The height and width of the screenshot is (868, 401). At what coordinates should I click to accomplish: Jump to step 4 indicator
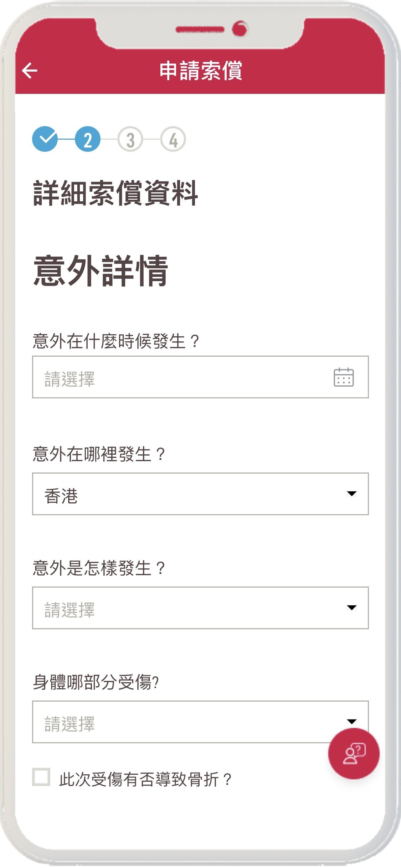pos(173,139)
